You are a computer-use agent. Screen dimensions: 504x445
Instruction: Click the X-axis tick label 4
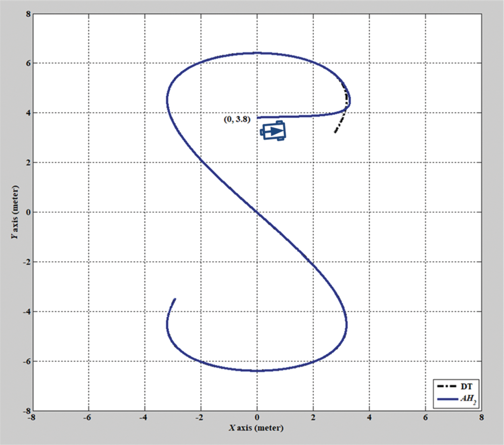369,418
